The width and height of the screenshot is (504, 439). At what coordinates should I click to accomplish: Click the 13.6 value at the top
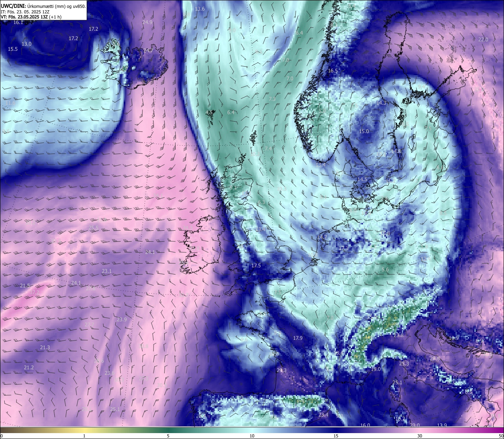click(200, 9)
